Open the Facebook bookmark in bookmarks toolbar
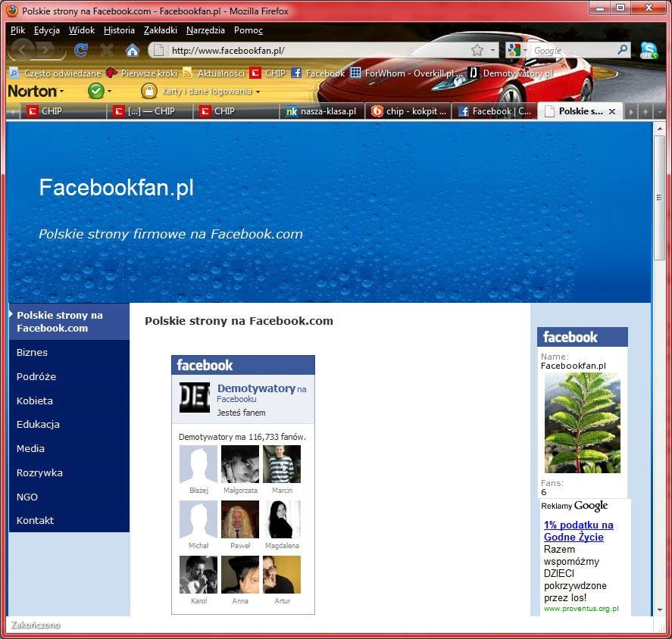 [x=318, y=73]
